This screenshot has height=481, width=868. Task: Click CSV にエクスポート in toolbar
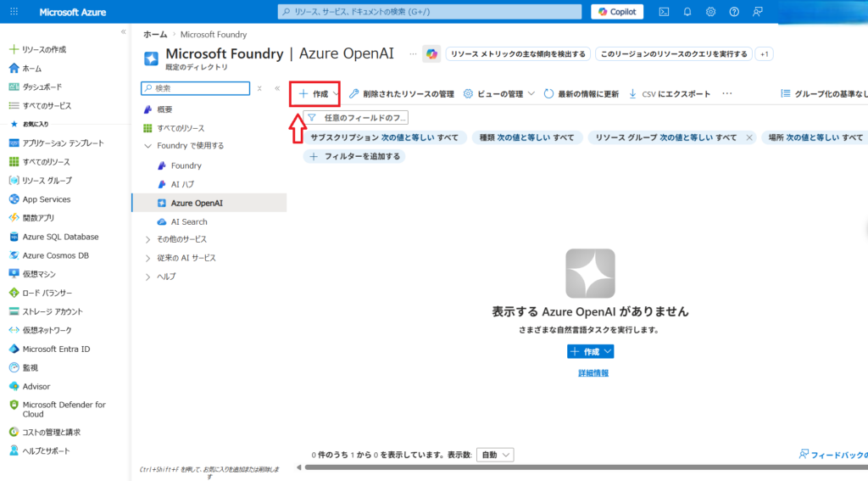670,93
